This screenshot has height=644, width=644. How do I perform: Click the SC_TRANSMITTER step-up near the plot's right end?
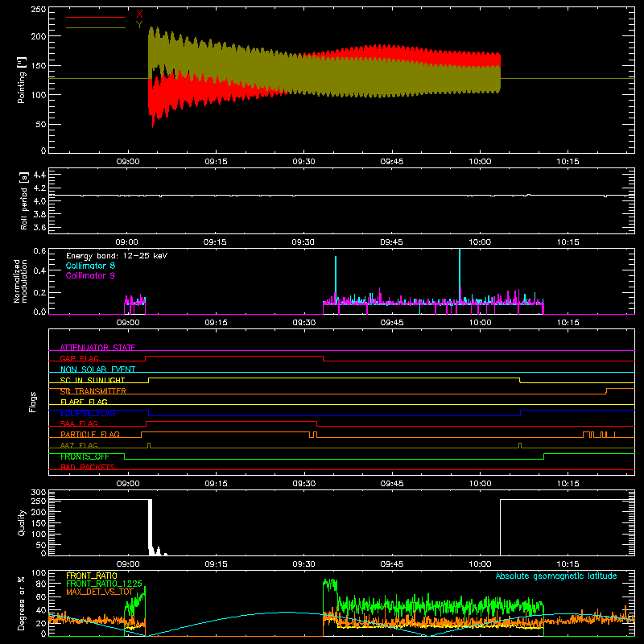607,391
